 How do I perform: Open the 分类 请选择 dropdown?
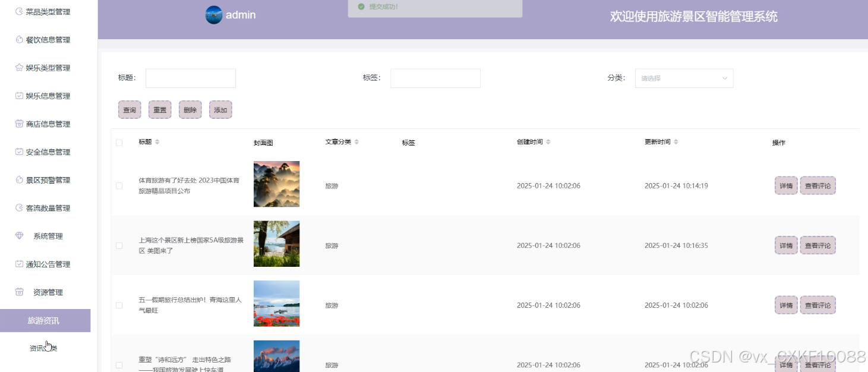click(684, 78)
